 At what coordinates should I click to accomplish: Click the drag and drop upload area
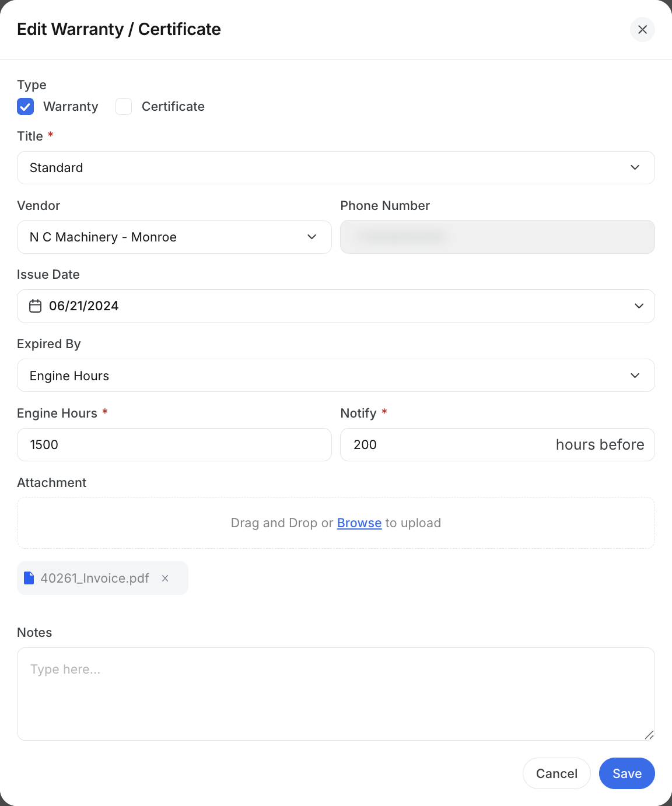click(336, 523)
